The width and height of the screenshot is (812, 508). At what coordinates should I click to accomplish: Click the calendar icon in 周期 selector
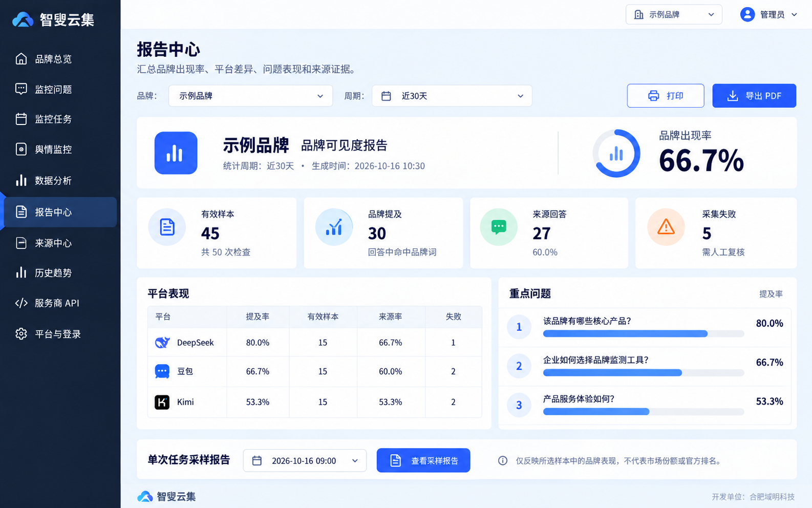point(387,96)
